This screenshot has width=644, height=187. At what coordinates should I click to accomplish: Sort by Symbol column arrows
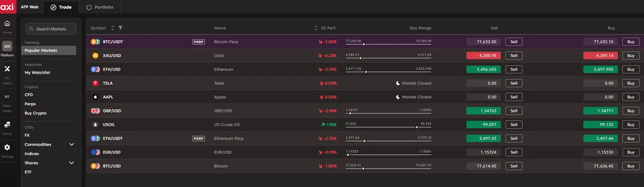click(x=113, y=28)
